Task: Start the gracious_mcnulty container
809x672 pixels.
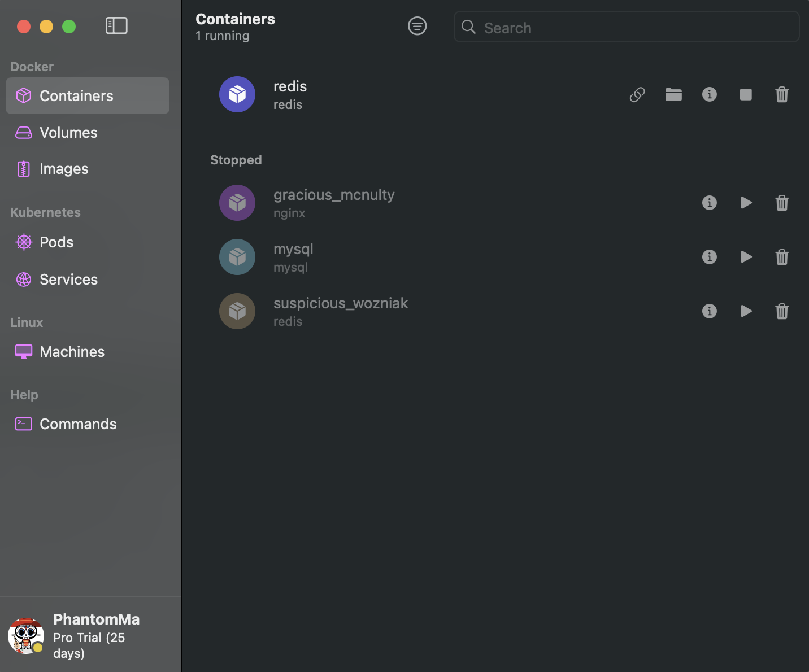Action: click(x=746, y=203)
